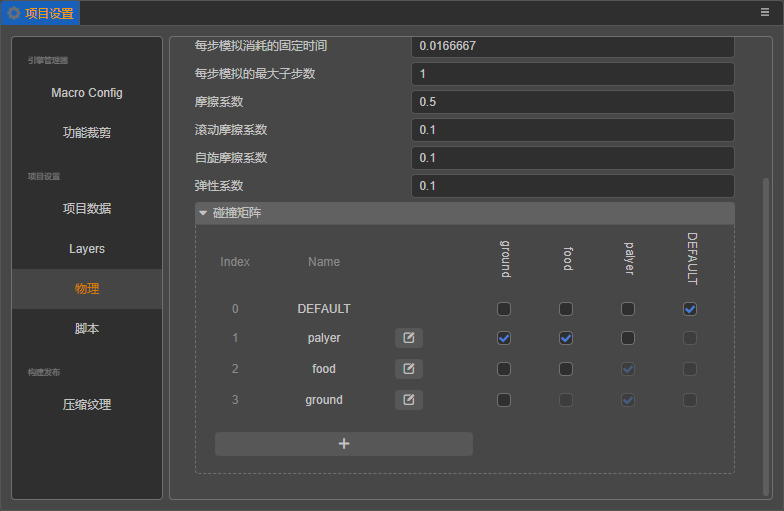Viewport: 784px width, 511px height.
Task: Click the 每步模拟消耗的固定时间 field
Action: pos(572,46)
